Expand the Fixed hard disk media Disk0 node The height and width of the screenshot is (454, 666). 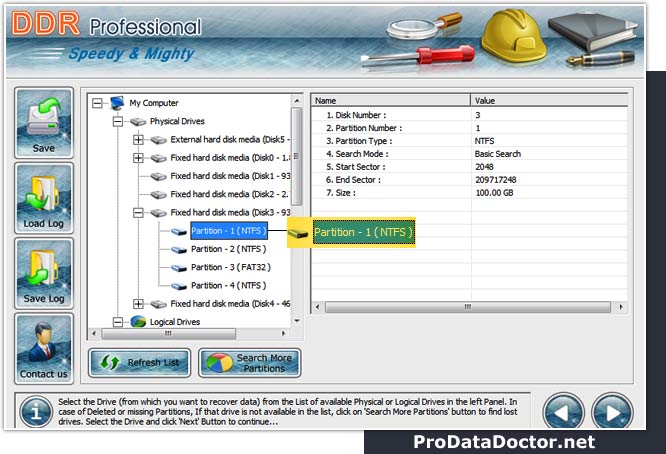click(x=138, y=158)
